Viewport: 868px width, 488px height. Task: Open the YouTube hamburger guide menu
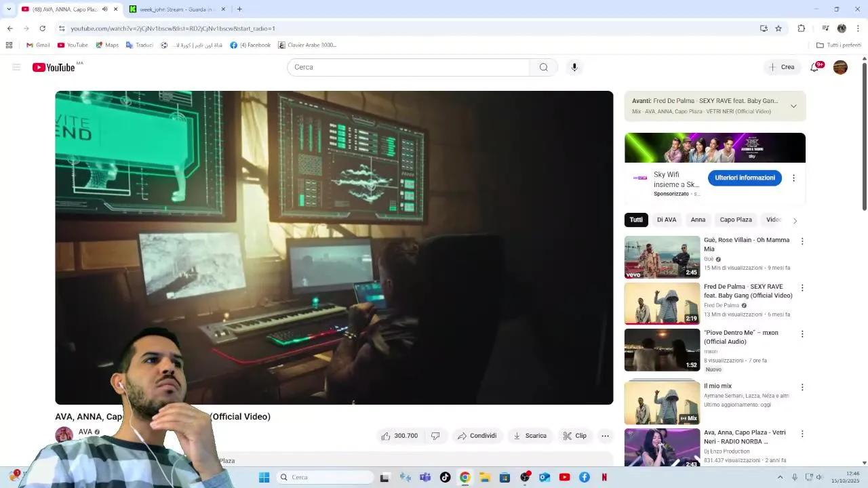tap(16, 67)
